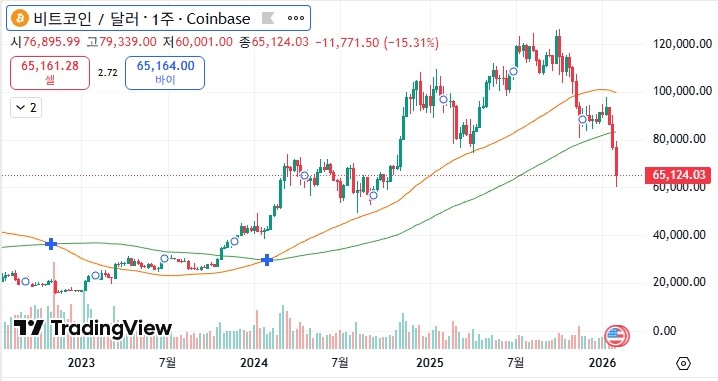Click the 2024 label on the time axis
The width and height of the screenshot is (718, 381).
(254, 363)
